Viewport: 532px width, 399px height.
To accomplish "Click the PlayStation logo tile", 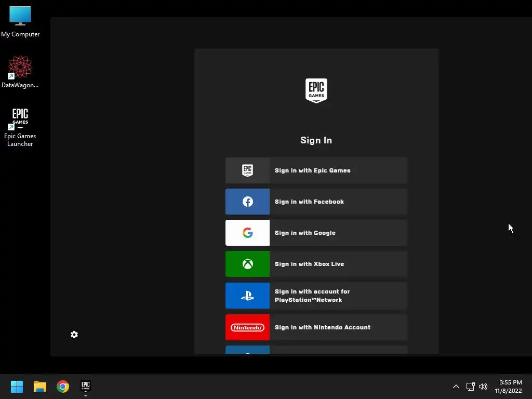I will (248, 296).
